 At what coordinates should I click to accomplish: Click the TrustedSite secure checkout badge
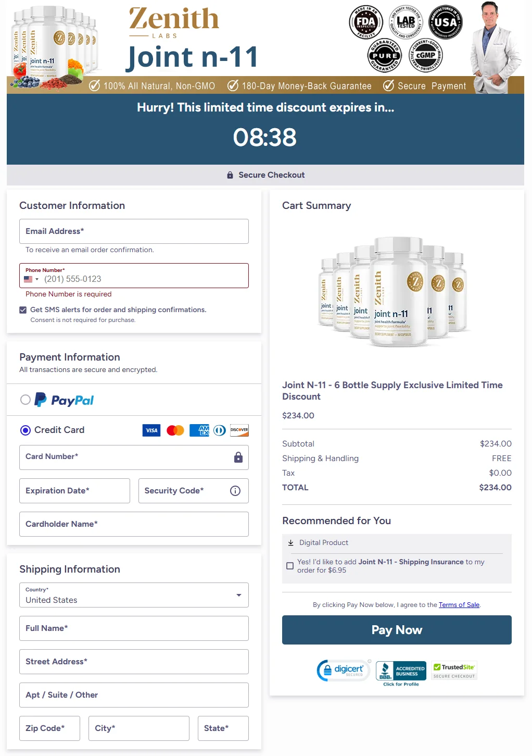tap(454, 671)
